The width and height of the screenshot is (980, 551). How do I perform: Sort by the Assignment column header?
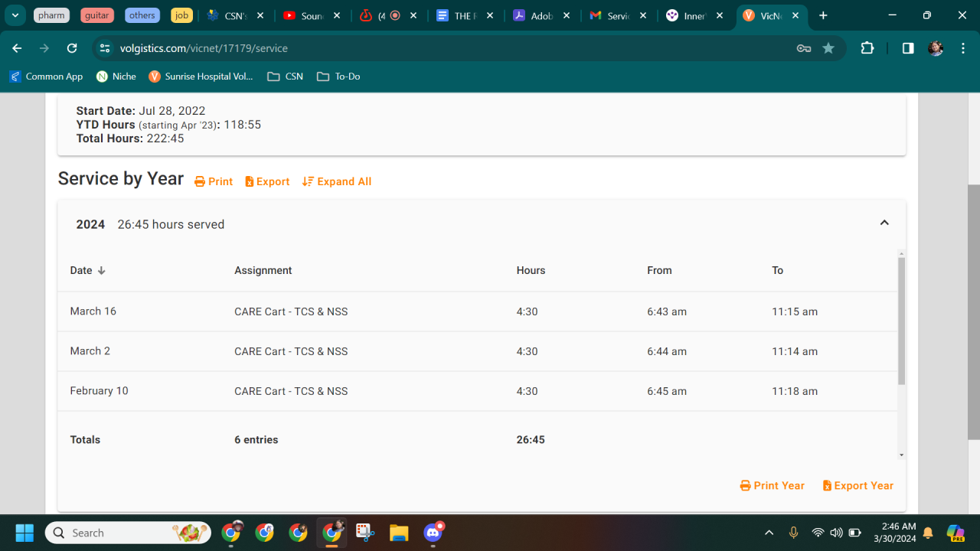coord(263,270)
